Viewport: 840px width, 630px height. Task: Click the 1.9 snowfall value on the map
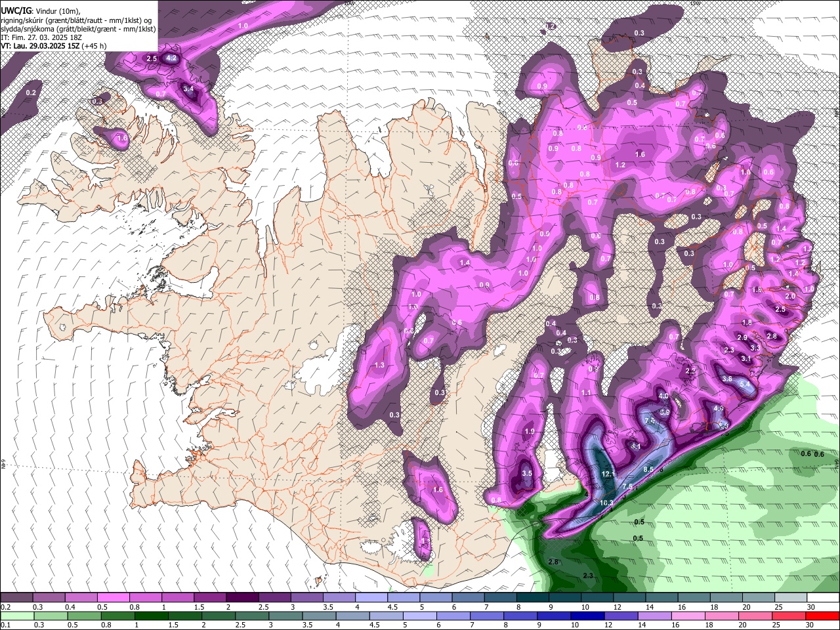coord(530,431)
